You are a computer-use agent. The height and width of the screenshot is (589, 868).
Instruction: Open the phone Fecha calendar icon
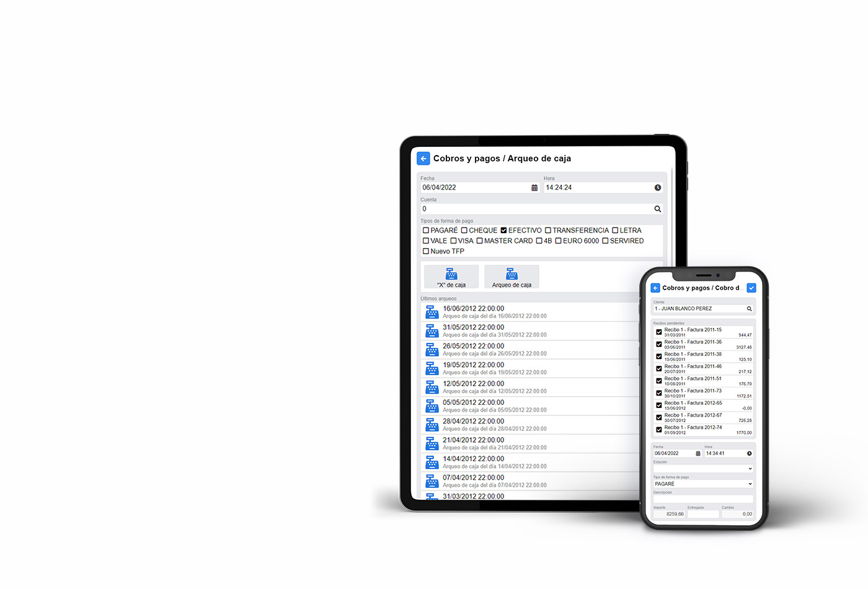click(697, 454)
